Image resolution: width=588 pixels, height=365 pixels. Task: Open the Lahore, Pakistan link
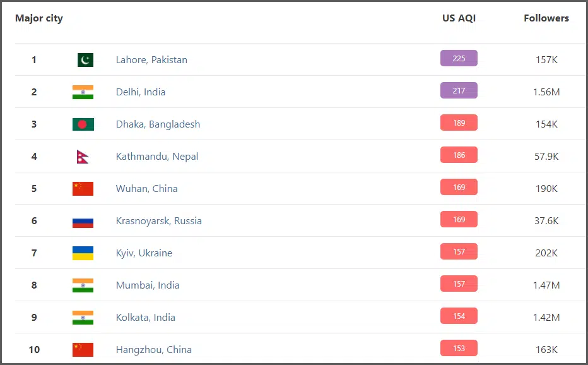[151, 60]
